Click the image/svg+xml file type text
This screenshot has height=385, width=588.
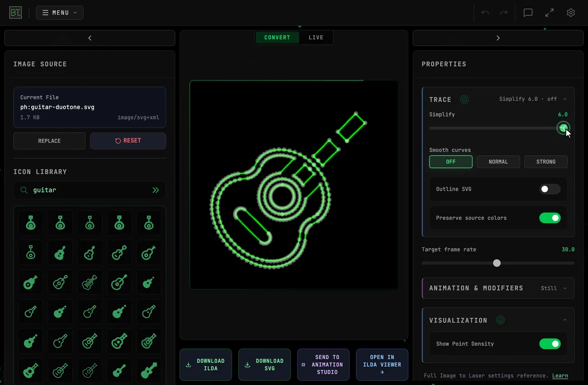(138, 118)
